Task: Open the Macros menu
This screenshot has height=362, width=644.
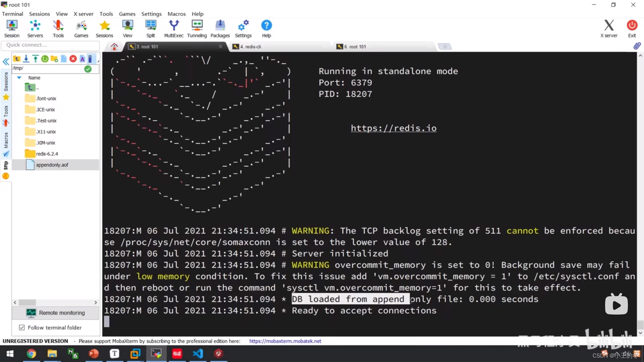Action: [177, 14]
